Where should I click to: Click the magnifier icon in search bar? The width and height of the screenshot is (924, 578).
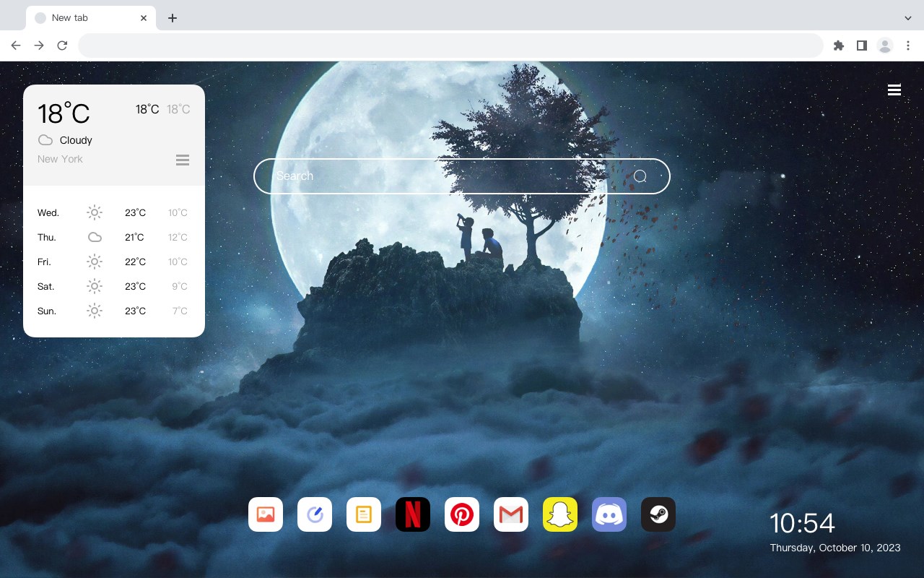640,176
